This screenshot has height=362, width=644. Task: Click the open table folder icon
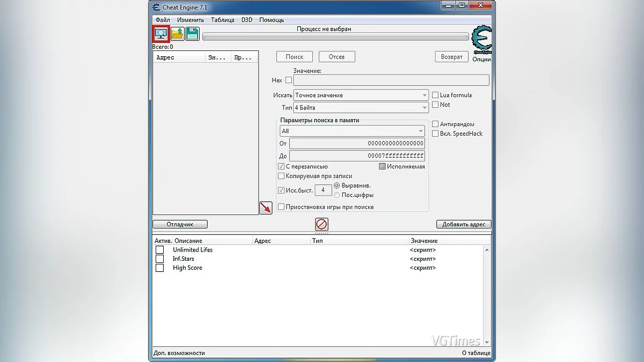click(177, 34)
